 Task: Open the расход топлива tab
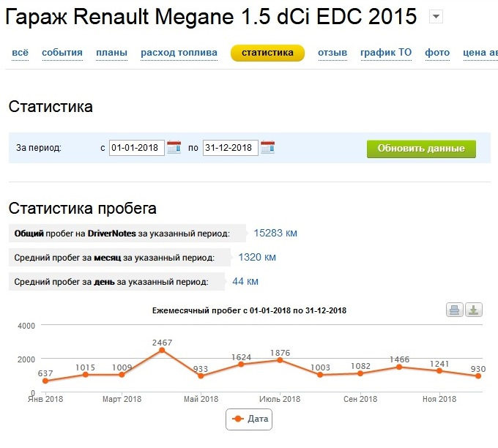coord(179,53)
